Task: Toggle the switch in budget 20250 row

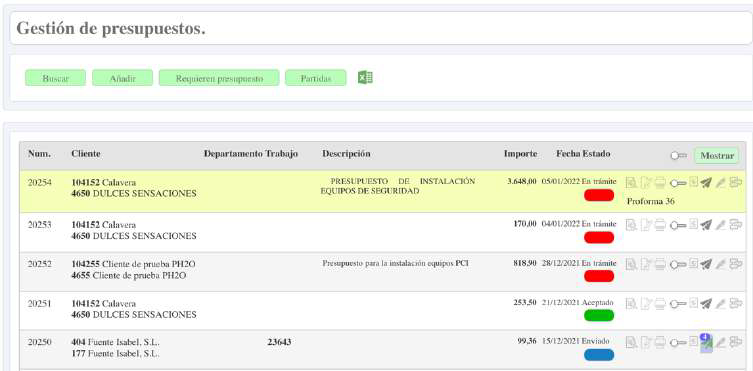Action: click(x=678, y=343)
